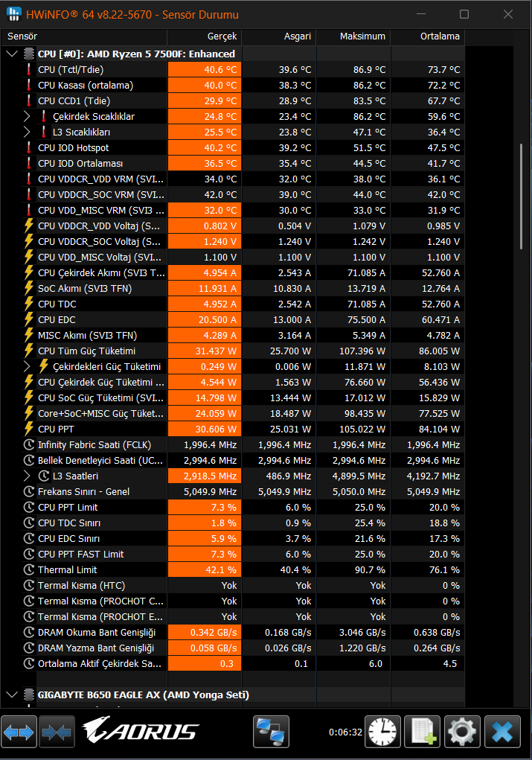Click the HWiNFO app icon in title bar
This screenshot has height=760, width=532.
pos(14,14)
